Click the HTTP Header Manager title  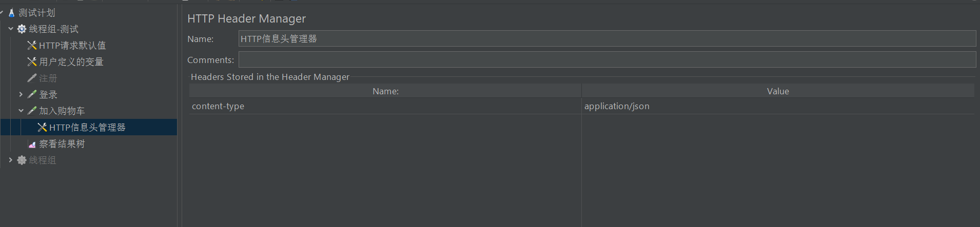tap(246, 19)
